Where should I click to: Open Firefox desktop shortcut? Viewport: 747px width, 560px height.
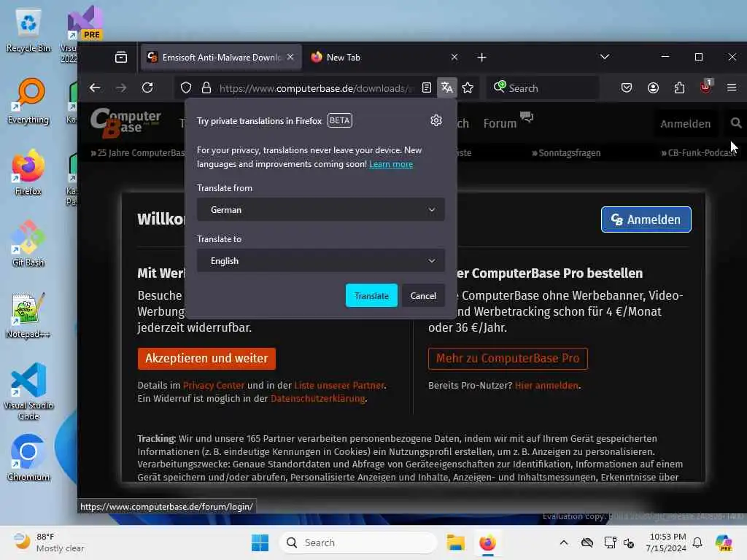click(x=28, y=173)
